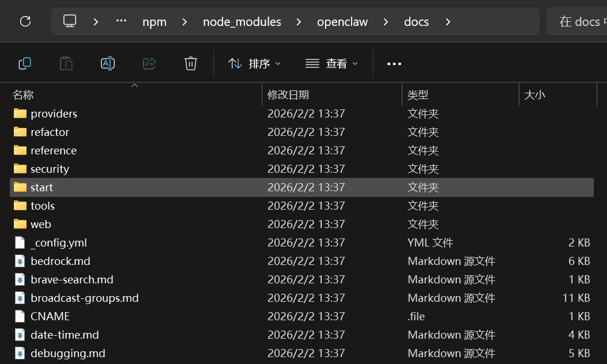Navigate to 'openclaw' via breadcrumb

[342, 21]
